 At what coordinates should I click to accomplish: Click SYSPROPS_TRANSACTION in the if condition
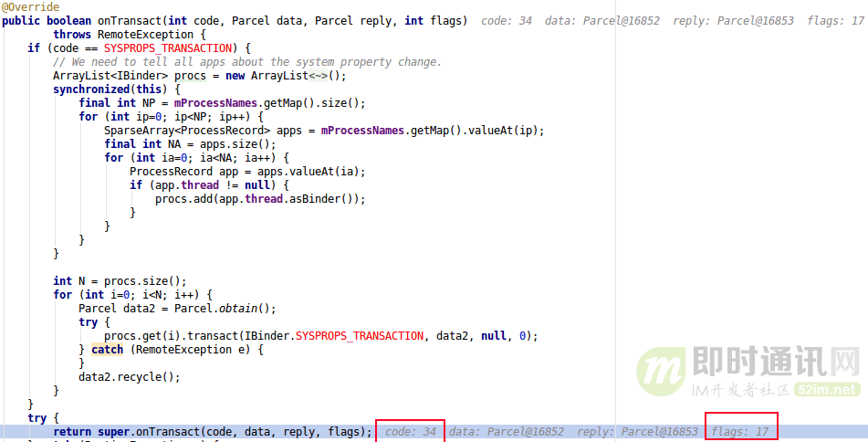[168, 48]
